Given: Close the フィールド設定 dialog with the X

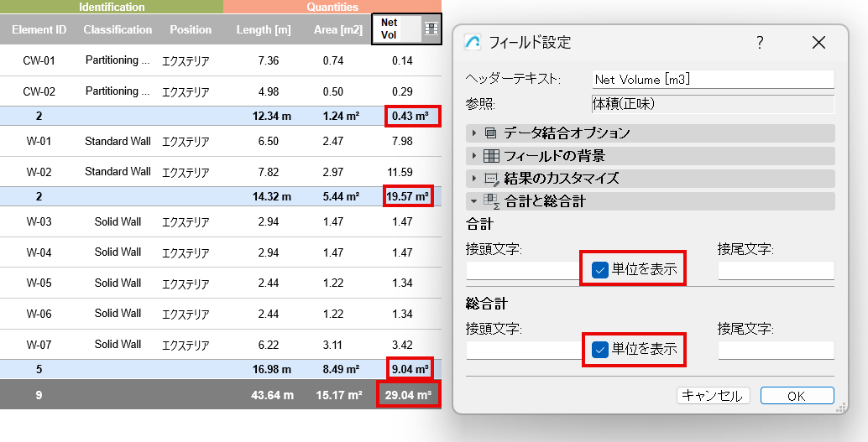Looking at the screenshot, I should point(818,43).
